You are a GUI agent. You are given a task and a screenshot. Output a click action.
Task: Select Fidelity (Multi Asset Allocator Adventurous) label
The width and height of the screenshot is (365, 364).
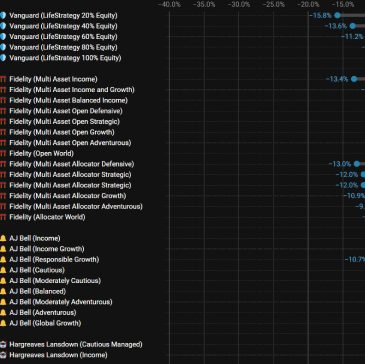click(x=76, y=207)
